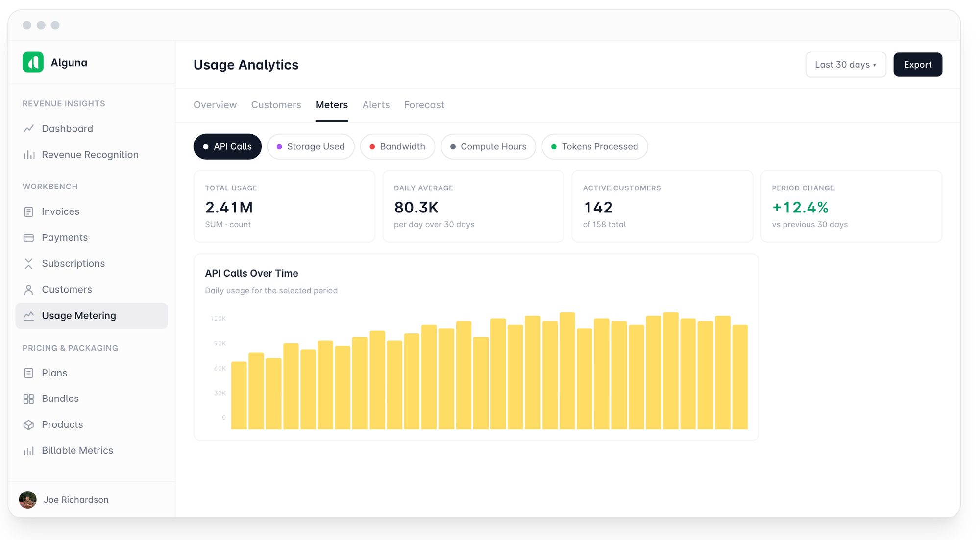980x540 pixels.
Task: Click the Payments card icon
Action: coord(28,237)
